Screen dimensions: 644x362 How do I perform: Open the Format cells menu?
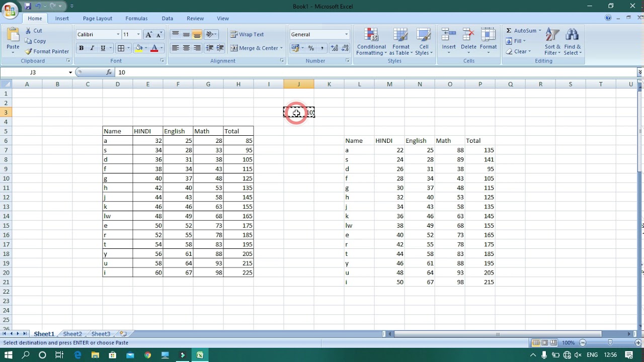488,42
